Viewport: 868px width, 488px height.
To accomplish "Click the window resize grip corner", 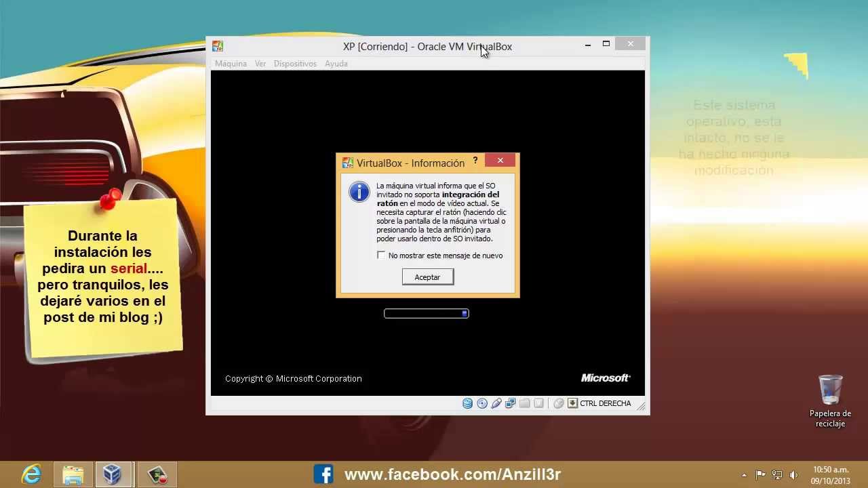I will click(641, 406).
